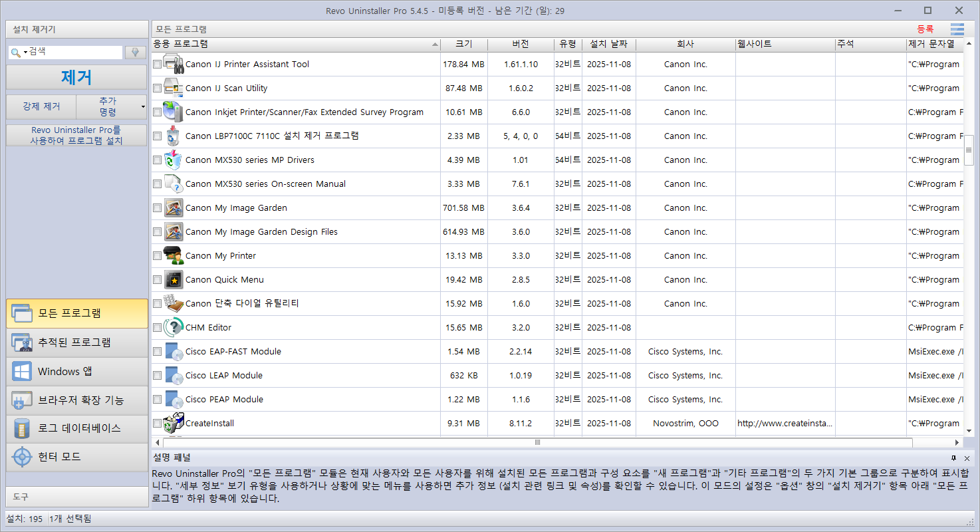
Task: Select the Canon LBP7100C 7110C uninstaller icon
Action: [x=174, y=136]
